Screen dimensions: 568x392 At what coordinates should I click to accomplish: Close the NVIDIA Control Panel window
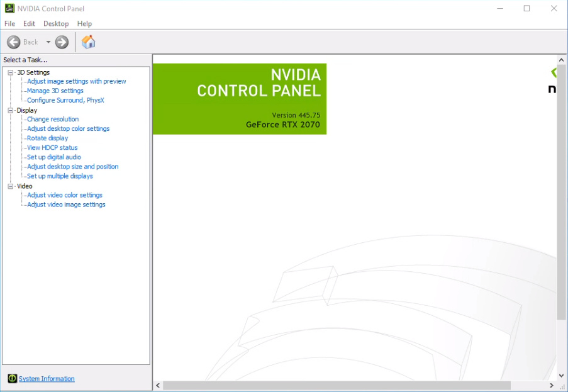click(x=554, y=8)
